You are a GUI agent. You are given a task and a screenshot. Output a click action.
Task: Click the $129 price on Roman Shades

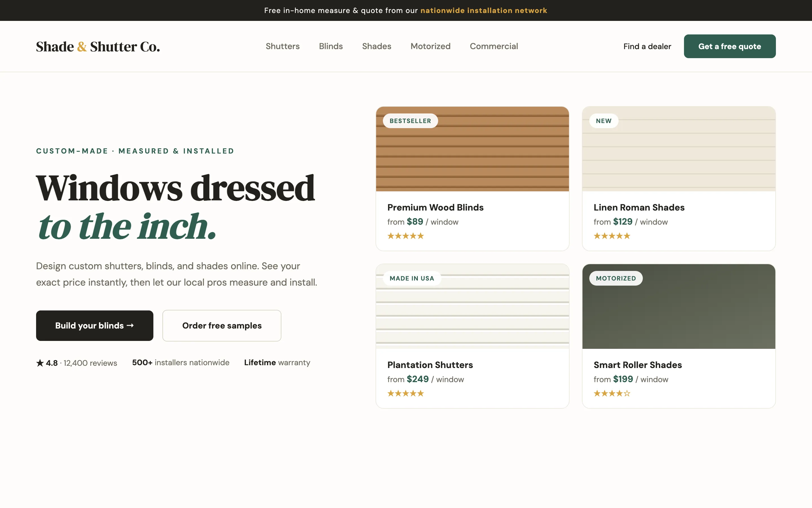(x=623, y=222)
